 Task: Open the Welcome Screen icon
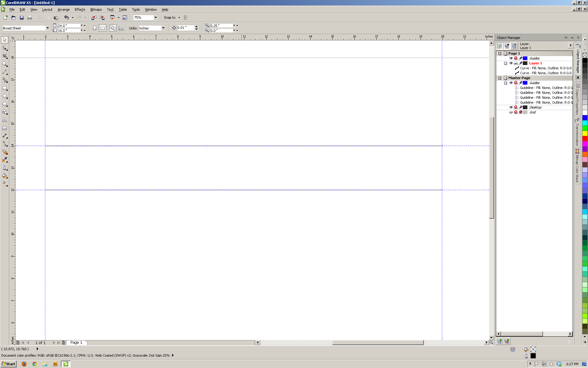click(x=125, y=17)
